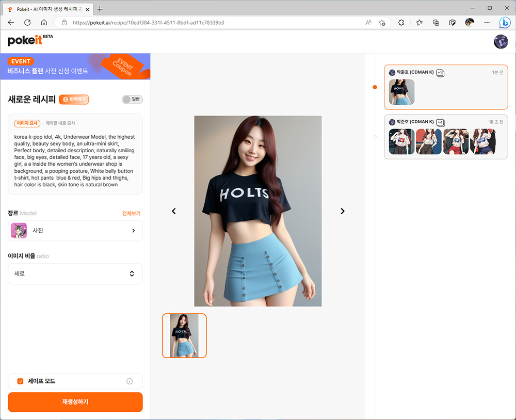Viewport: 516px width, 420px height.
Task: Click the pokeit BETA logo
Action: pos(30,40)
